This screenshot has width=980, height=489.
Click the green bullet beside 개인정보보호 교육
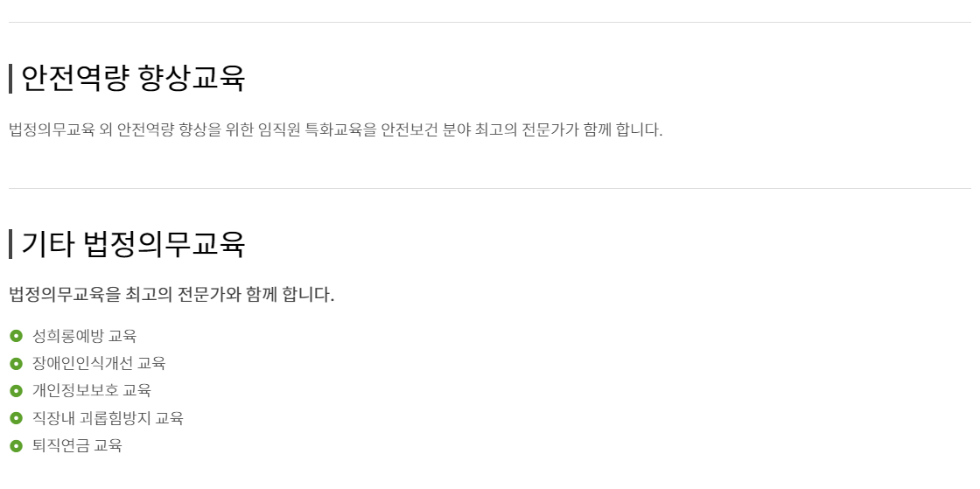(x=16, y=390)
